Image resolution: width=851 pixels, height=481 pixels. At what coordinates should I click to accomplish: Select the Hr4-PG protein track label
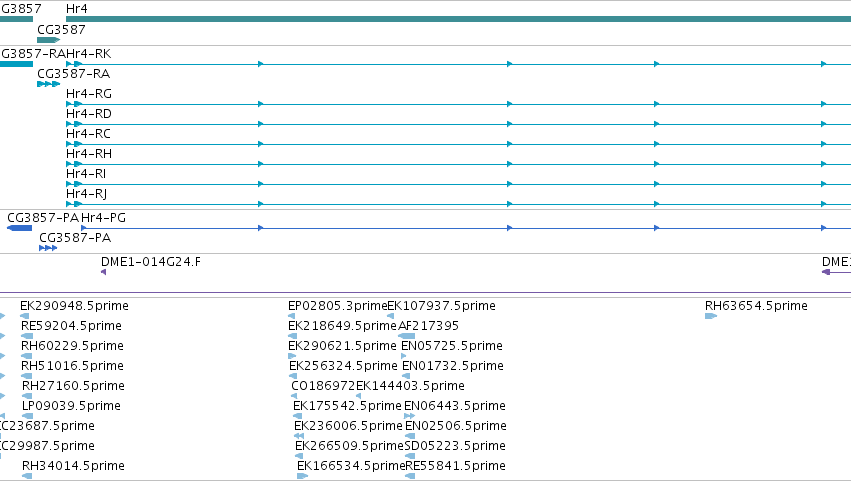click(104, 218)
